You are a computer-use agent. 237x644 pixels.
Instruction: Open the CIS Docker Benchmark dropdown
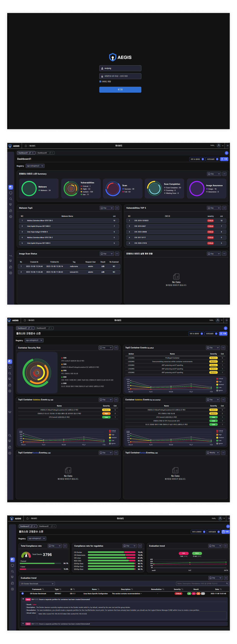click(x=37, y=583)
